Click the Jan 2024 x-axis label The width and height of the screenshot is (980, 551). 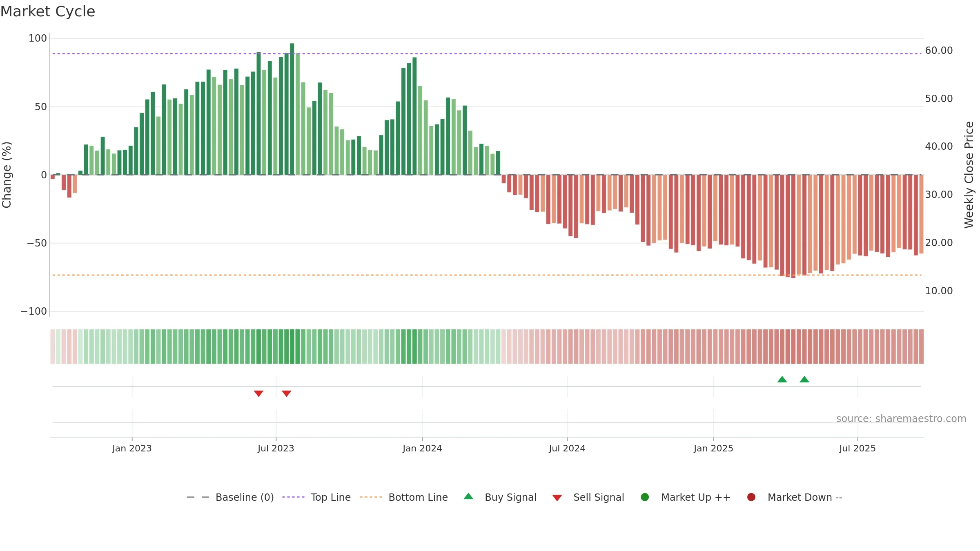click(422, 449)
